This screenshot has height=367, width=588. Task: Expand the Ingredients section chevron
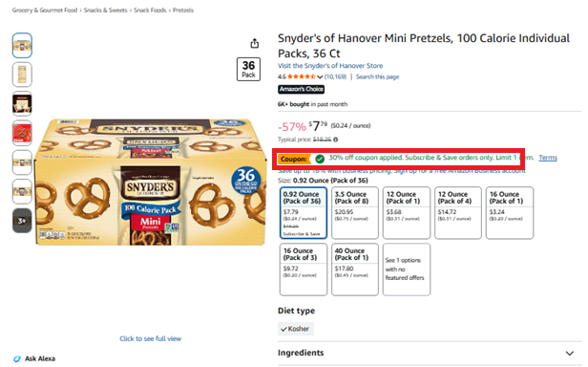(570, 353)
